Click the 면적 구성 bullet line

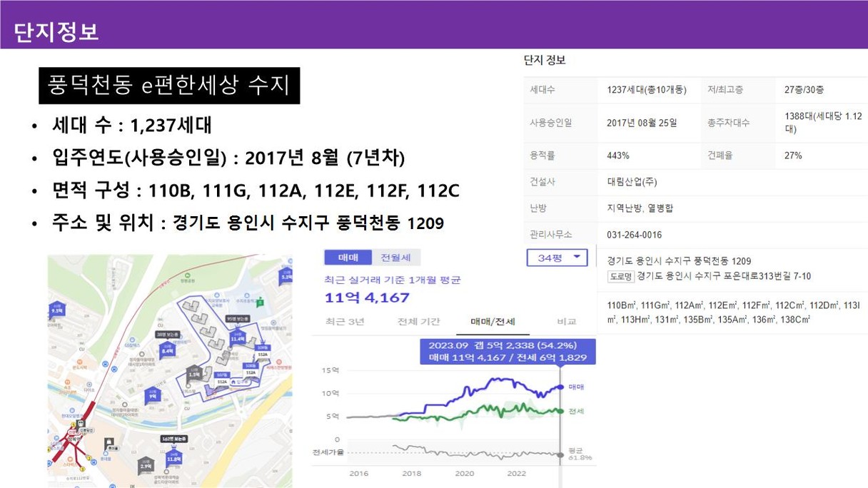[x=256, y=190]
